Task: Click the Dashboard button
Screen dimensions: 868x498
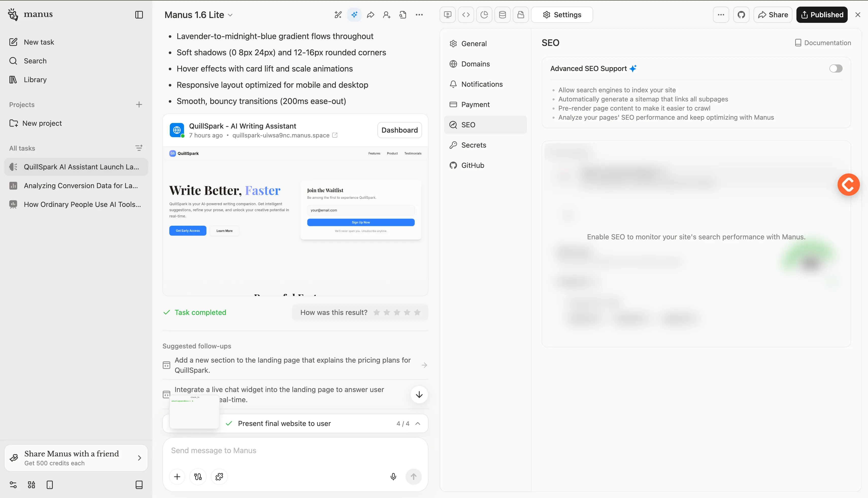Action: 399,130
